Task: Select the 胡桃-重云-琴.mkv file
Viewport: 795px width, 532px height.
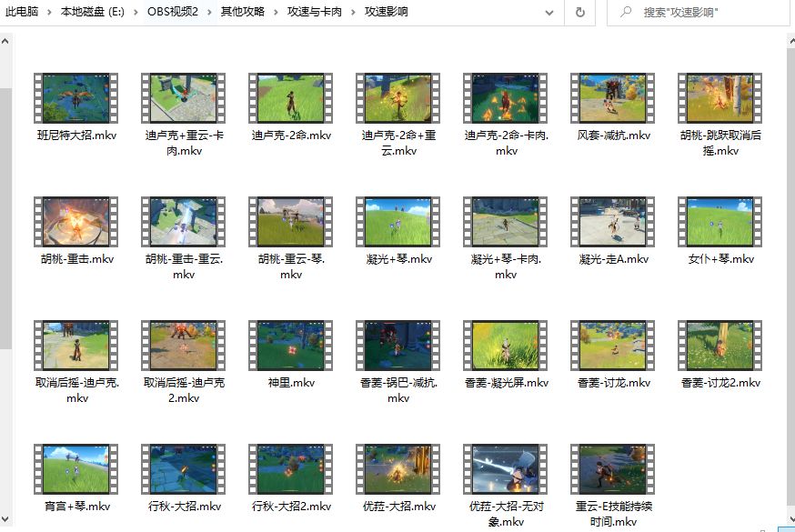Action: coord(290,238)
